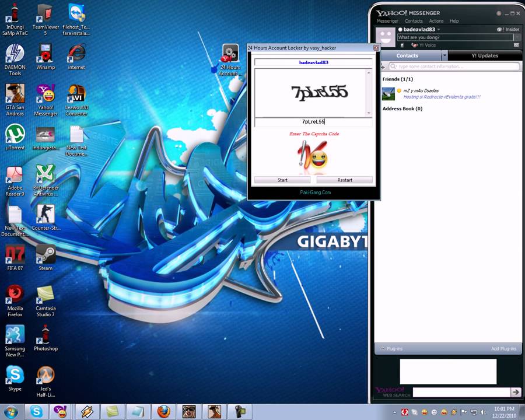Click the volume icon in system tray
This screenshot has height=420, width=525.
pyautogui.click(x=483, y=412)
